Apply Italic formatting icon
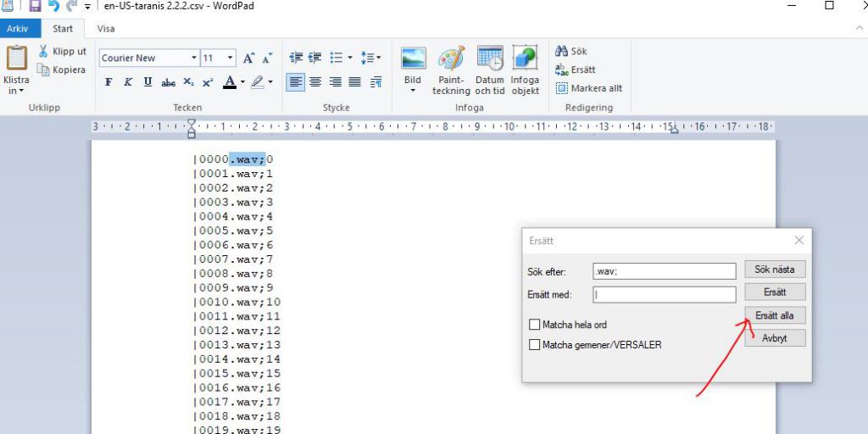 [128, 82]
